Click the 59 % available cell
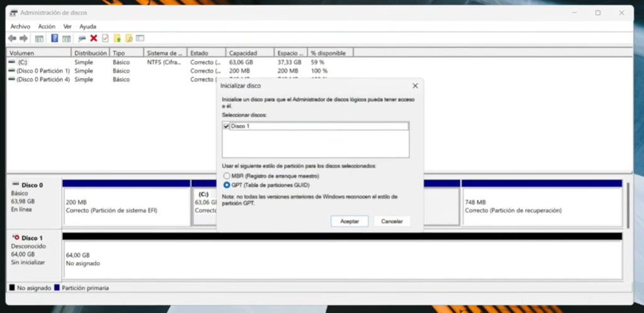The height and width of the screenshot is (313, 644). click(x=318, y=62)
